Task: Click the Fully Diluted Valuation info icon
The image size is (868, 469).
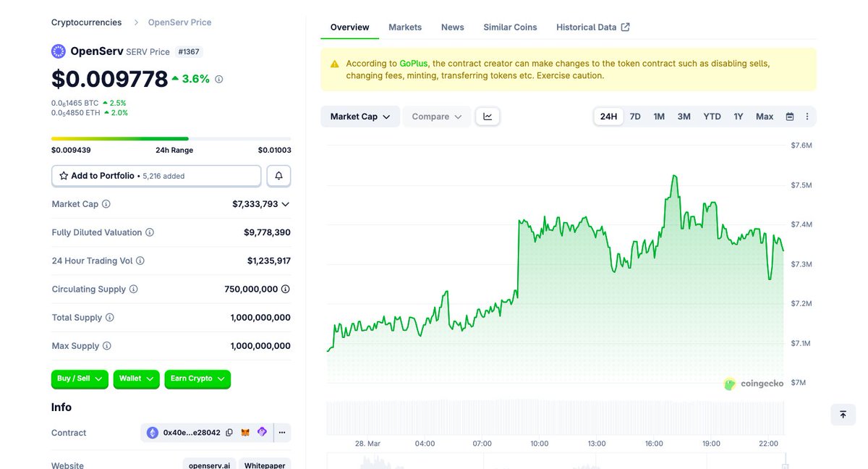Action: tap(150, 232)
